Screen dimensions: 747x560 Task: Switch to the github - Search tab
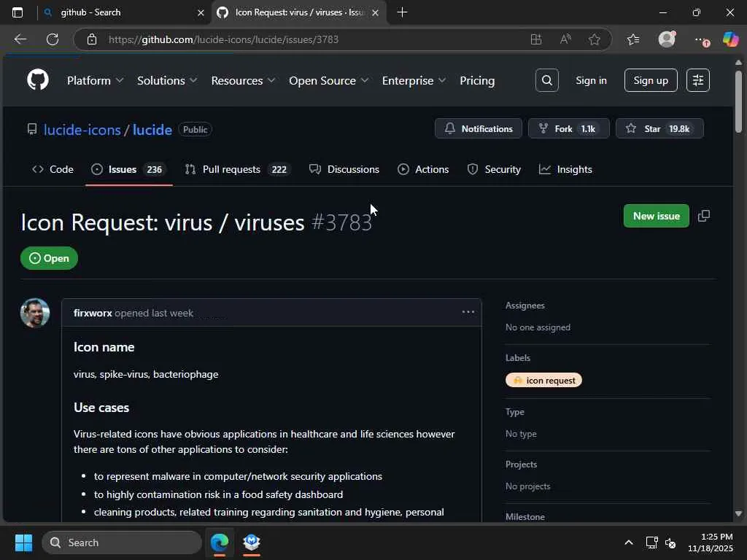[x=124, y=12]
